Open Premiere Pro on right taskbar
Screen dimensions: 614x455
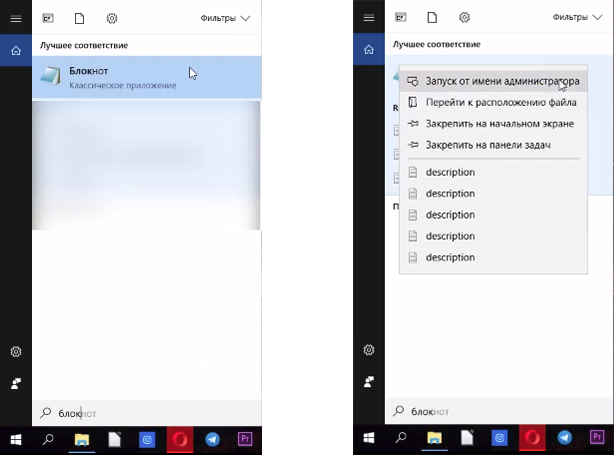[x=597, y=437]
